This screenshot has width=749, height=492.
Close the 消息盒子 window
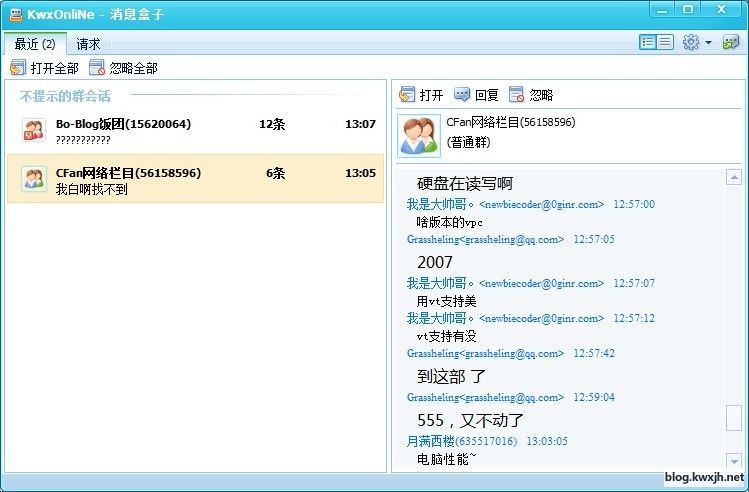pos(721,9)
